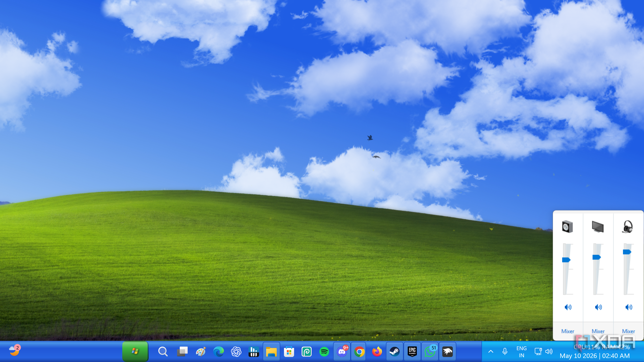Click the monitor device volume slider thumb
644x362 pixels.
(596, 257)
